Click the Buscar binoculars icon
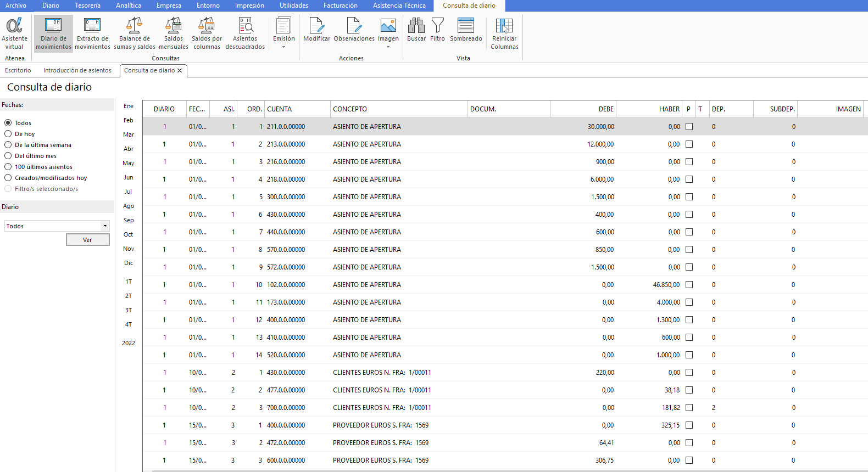 tap(416, 25)
